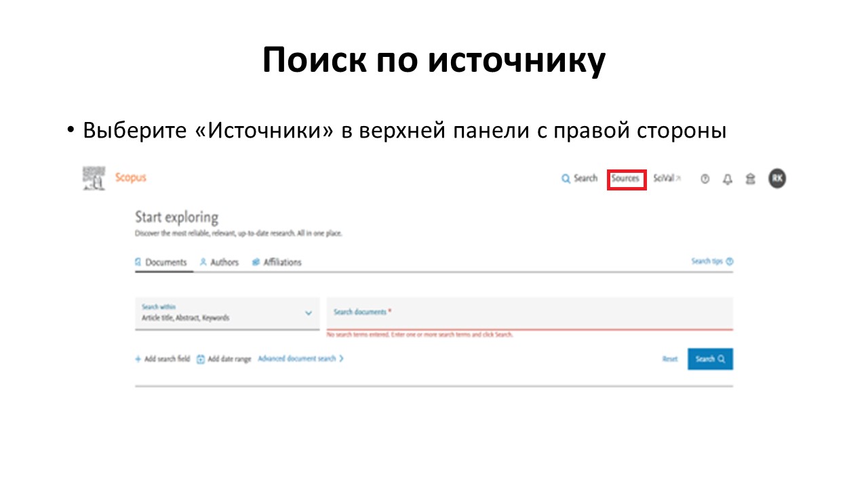Open the help question mark icon

coord(705,179)
